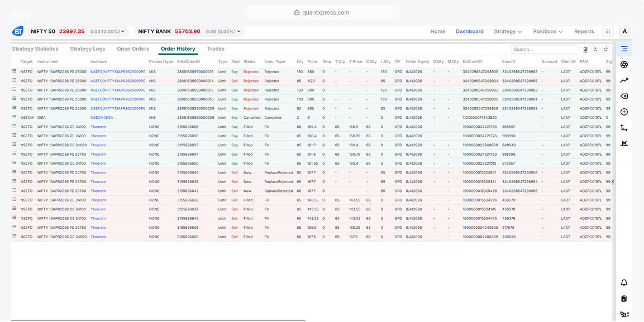Click the plus-circle add sidebar icon
Screen dimensions: 644x322
coord(624,112)
